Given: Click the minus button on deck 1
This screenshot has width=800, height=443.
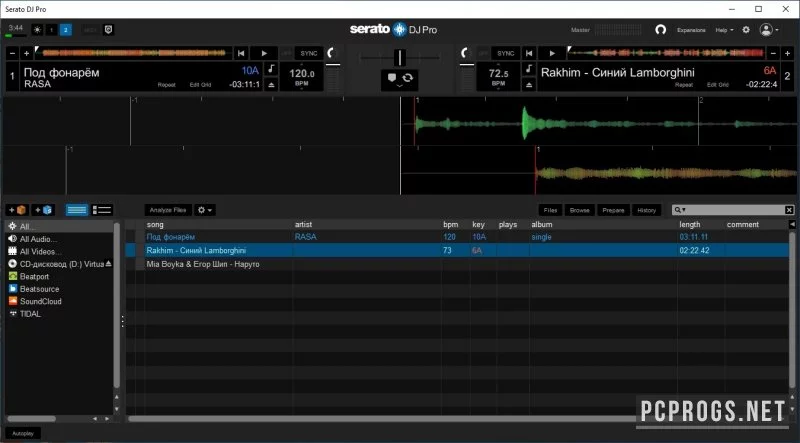Looking at the screenshot, I should 12,53.
